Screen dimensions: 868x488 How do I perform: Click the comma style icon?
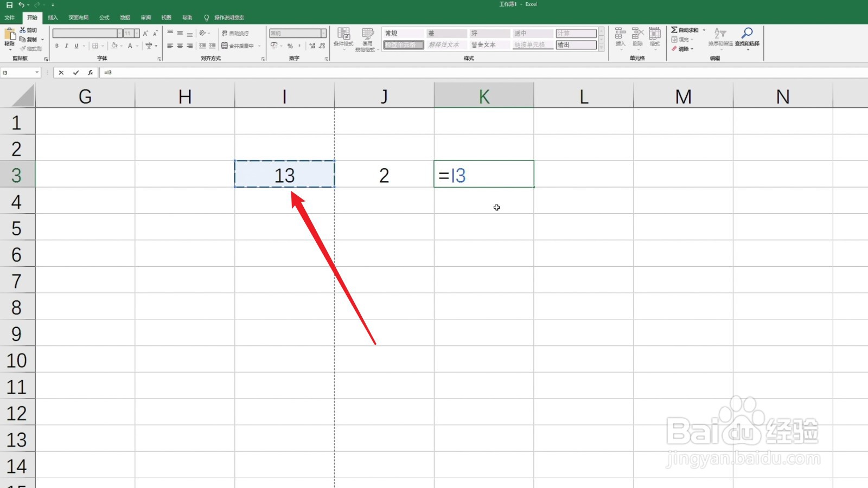[299, 46]
